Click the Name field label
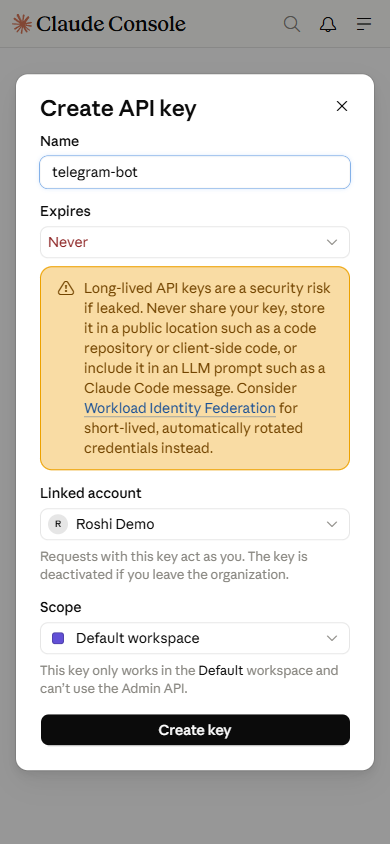Screen dimensions: 390x844 pyautogui.click(x=60, y=141)
